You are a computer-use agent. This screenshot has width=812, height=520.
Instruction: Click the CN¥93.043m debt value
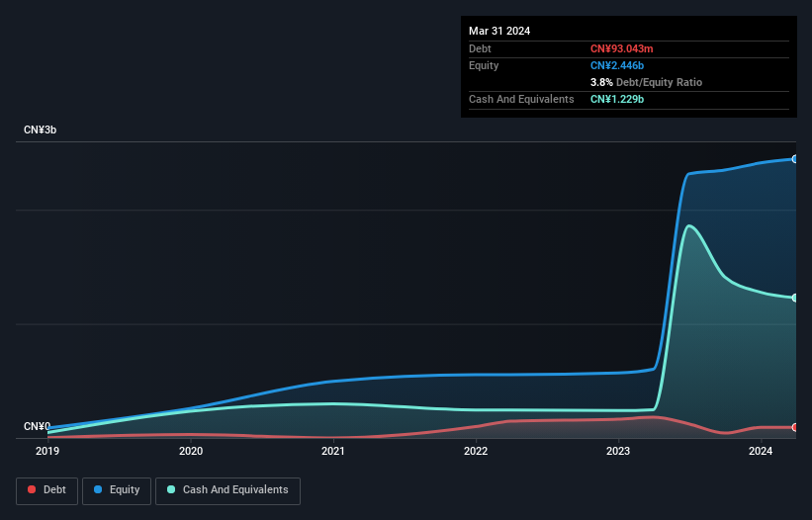621,48
